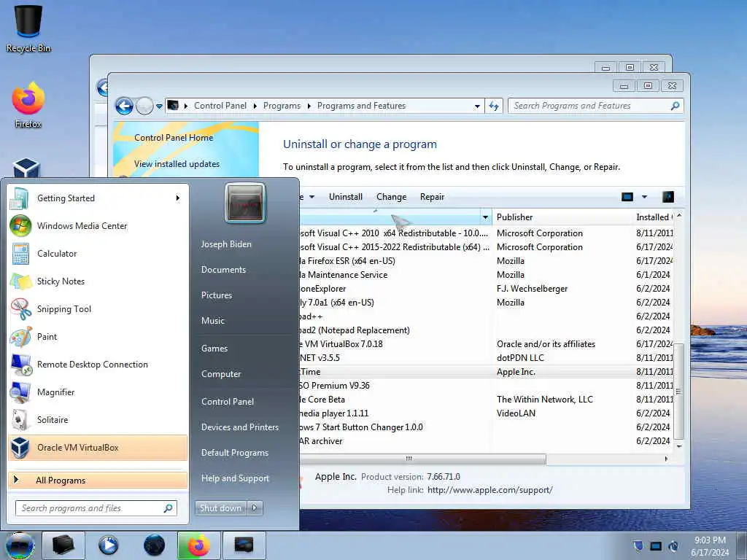Open Devices and Printers

239,427
